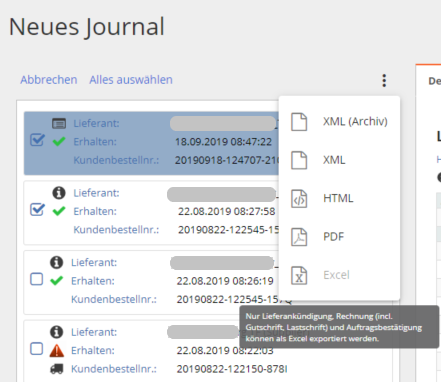Screen dimensions: 441x382
Task: Click the delivery truck icon
Action: [57, 369]
